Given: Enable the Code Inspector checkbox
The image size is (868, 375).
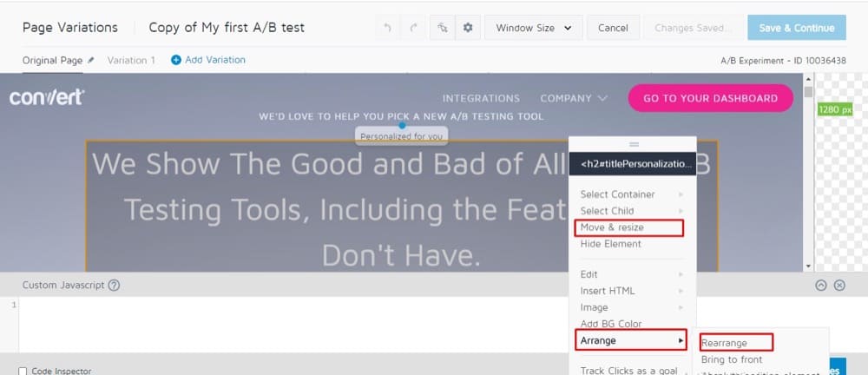Looking at the screenshot, I should (x=23, y=371).
